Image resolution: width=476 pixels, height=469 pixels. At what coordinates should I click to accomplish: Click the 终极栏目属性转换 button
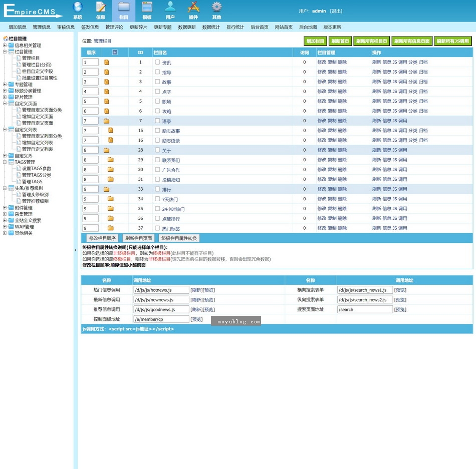coord(179,238)
